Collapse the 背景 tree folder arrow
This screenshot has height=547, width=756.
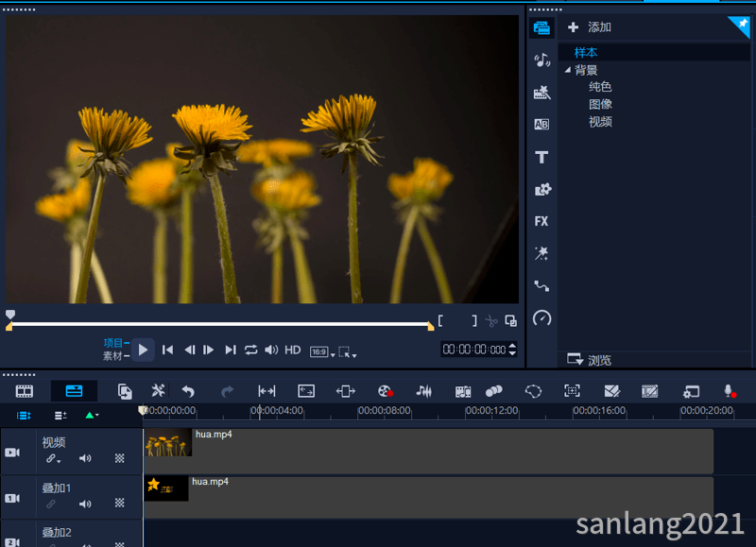tap(568, 70)
